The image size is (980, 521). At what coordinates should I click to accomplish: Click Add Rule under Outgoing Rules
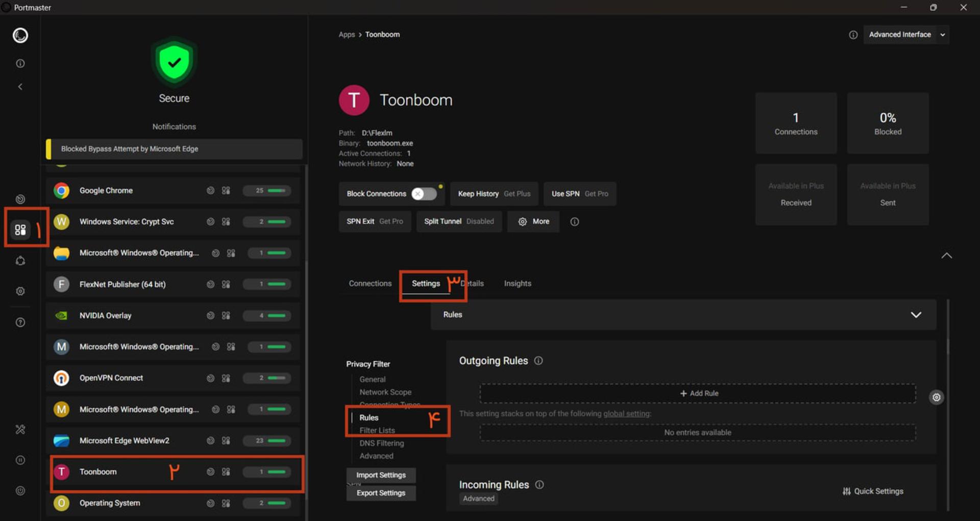tap(698, 393)
